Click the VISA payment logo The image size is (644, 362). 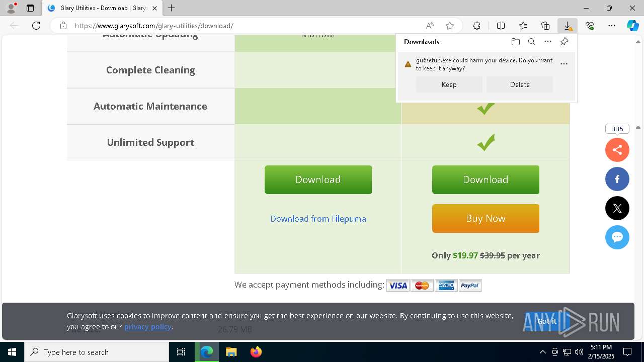coord(398,286)
